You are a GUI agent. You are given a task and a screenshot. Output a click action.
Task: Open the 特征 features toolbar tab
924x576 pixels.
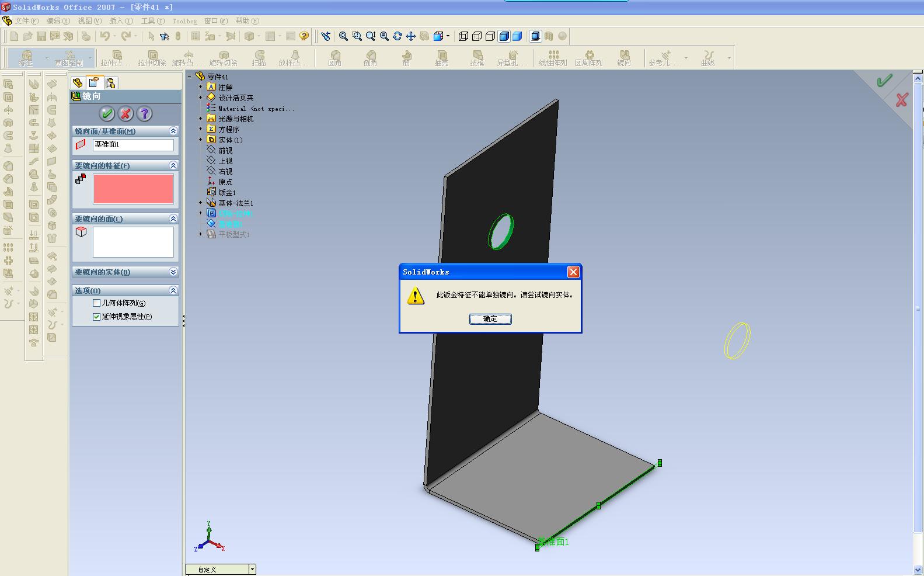click(x=26, y=58)
